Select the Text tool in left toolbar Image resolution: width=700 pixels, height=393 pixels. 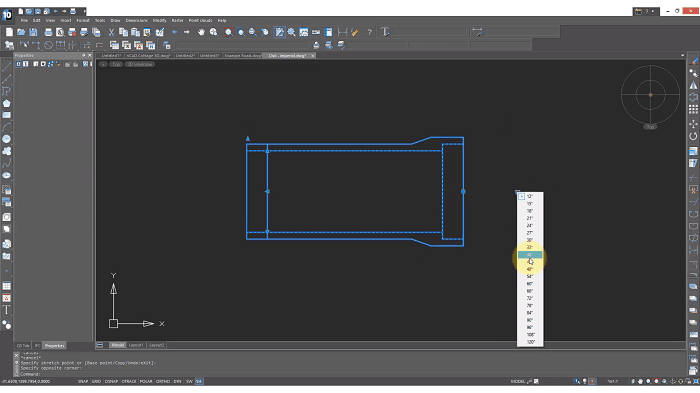(x=6, y=310)
